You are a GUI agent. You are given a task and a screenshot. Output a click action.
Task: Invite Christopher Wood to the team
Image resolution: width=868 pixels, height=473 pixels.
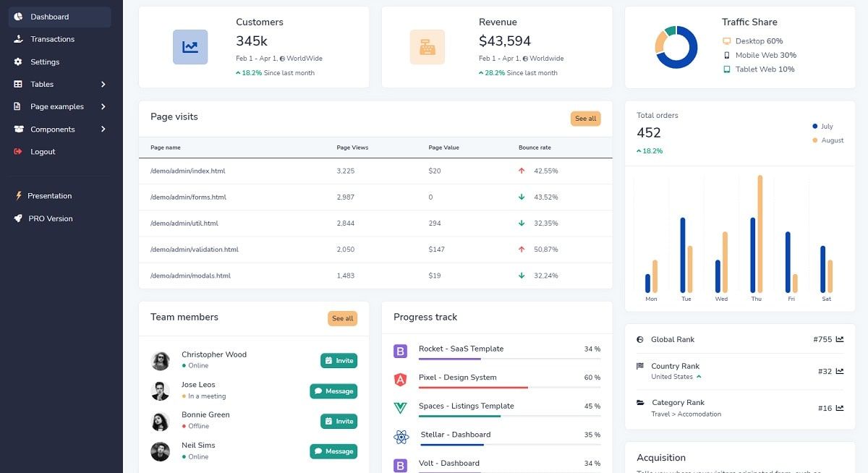[x=339, y=360]
